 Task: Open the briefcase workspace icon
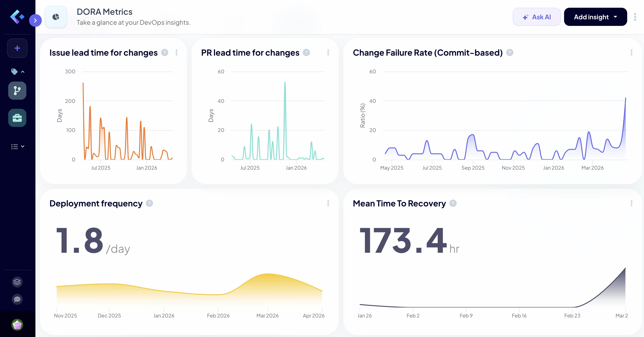(17, 118)
